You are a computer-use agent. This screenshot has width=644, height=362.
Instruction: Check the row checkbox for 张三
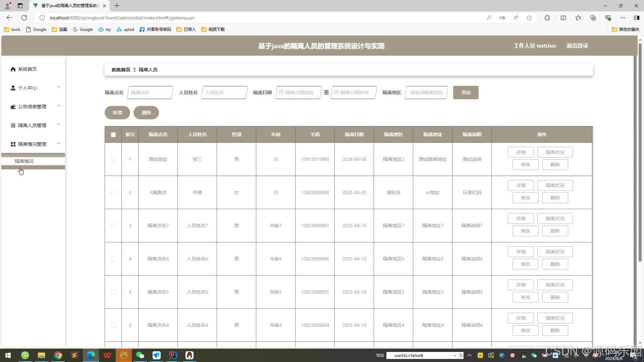coord(113,160)
